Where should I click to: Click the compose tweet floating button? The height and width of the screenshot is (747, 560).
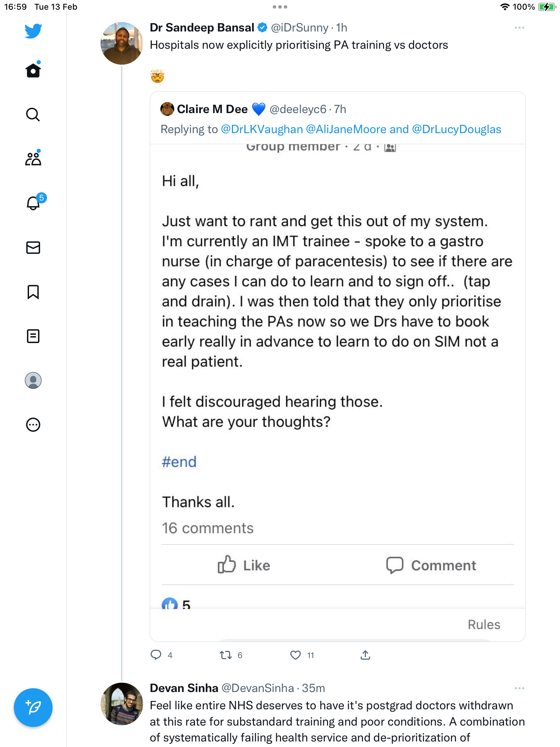point(33,708)
